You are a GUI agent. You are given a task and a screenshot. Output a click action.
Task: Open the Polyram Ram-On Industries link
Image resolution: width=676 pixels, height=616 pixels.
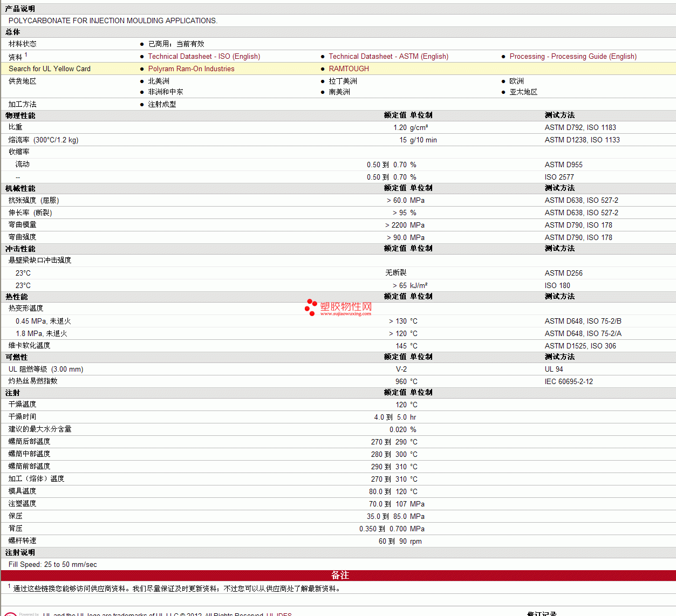coord(191,69)
